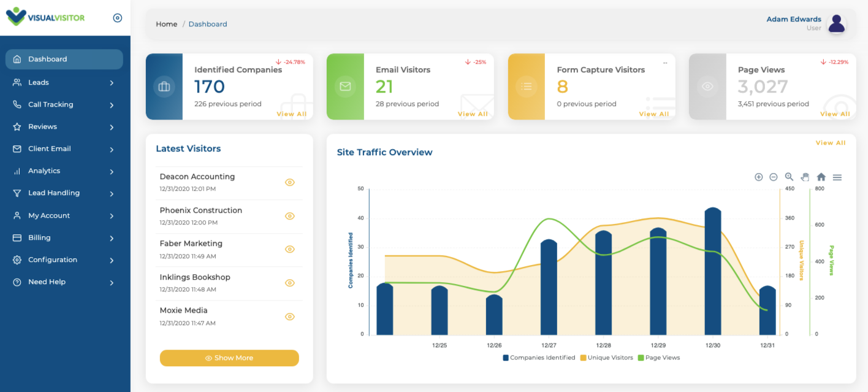Click the VisualVisitor logo
Screen dimensions: 868x392
click(45, 17)
